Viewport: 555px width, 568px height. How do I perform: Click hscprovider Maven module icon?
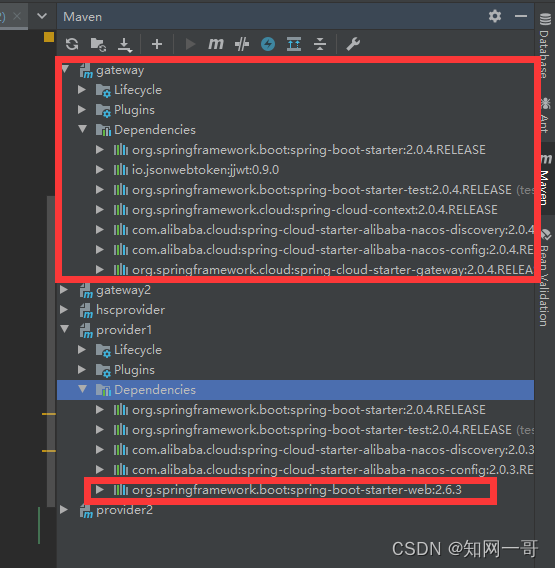[86, 310]
